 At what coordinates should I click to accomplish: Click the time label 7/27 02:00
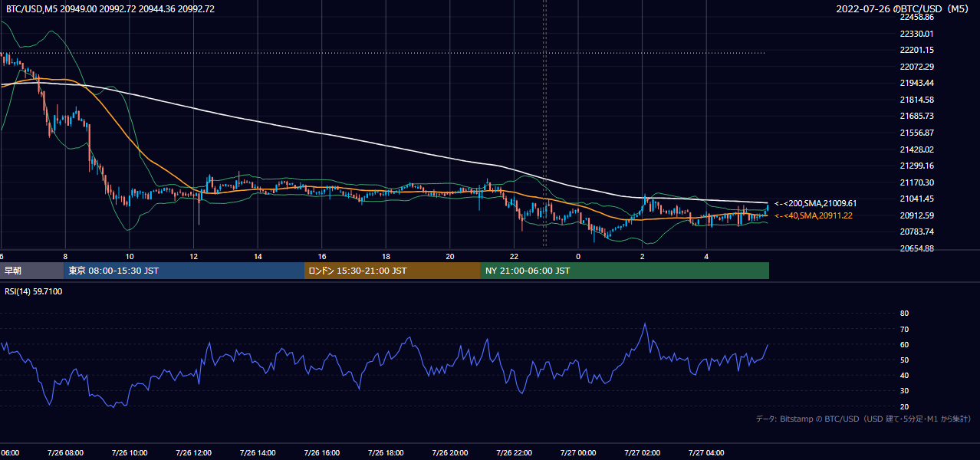coord(642,453)
